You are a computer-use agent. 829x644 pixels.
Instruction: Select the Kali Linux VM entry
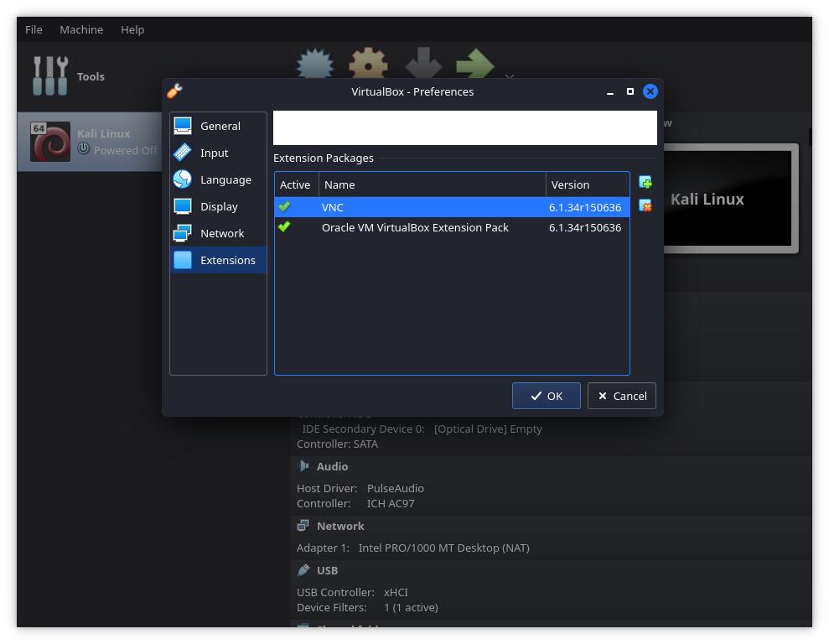(x=92, y=141)
